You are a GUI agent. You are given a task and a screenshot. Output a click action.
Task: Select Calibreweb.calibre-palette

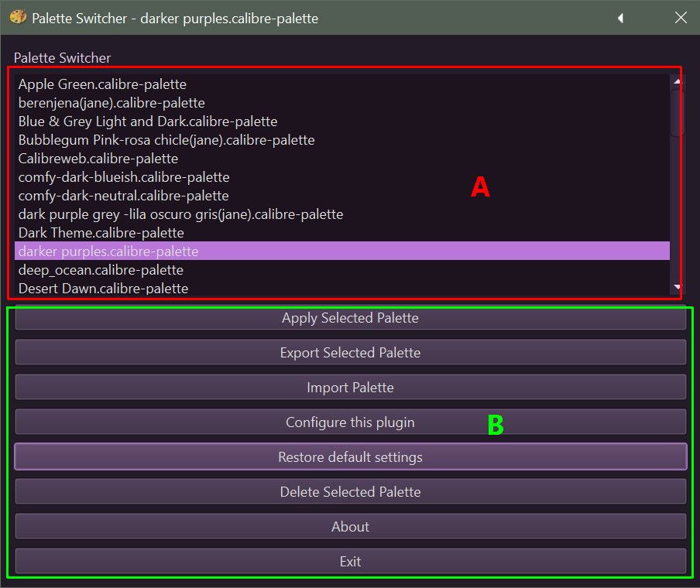point(342,159)
